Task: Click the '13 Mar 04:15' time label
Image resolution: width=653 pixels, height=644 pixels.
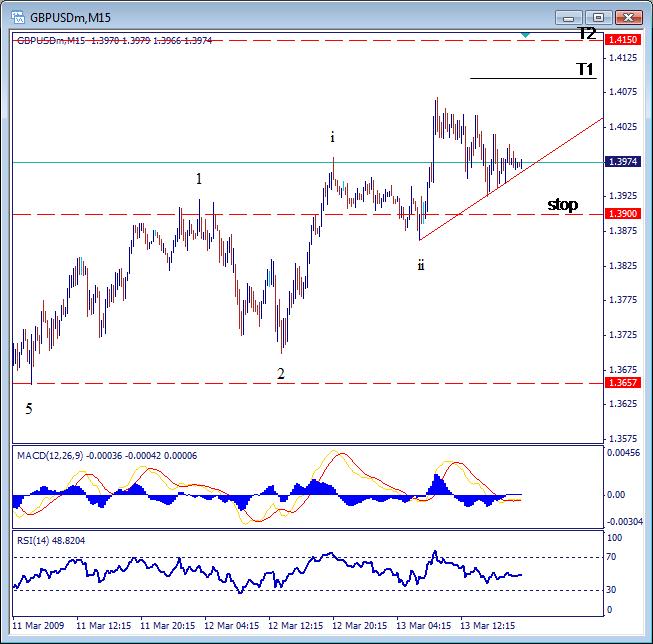Action: [424, 626]
